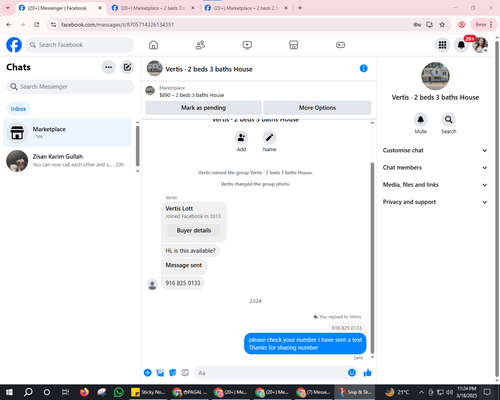Switch to the Messenger | Facebook tab

(60, 8)
